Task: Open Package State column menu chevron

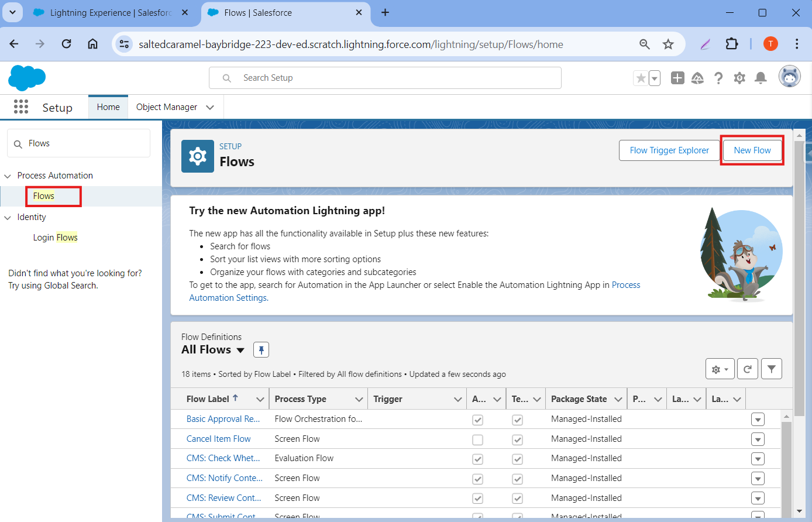Action: pyautogui.click(x=618, y=399)
